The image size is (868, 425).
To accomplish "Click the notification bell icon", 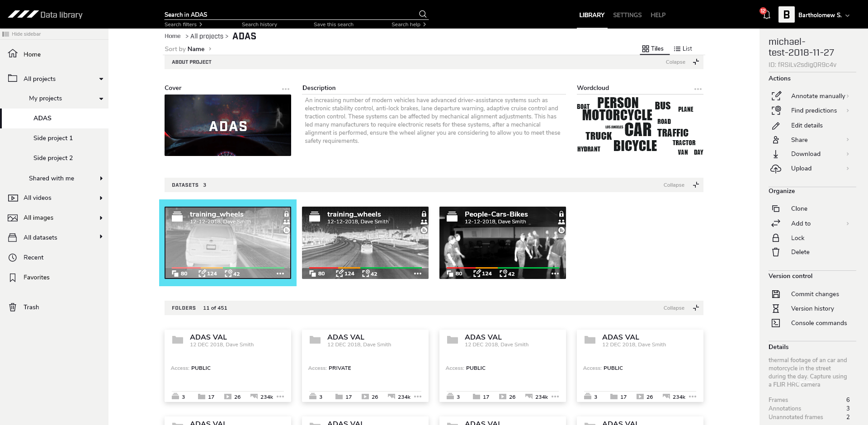I will [x=766, y=15].
